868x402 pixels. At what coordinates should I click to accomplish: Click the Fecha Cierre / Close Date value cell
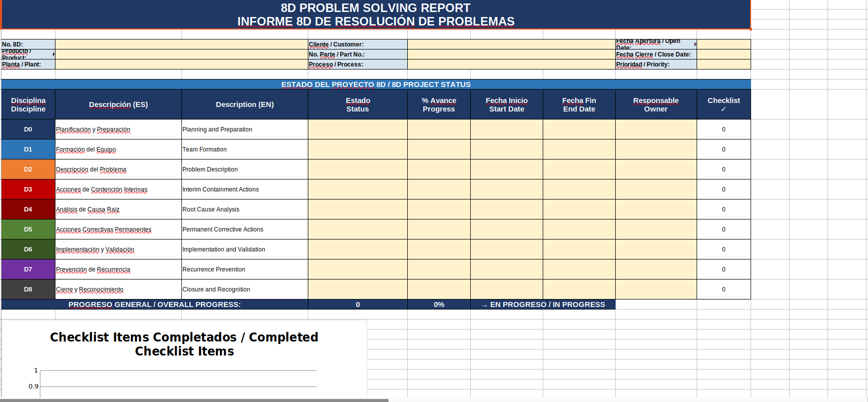[724, 54]
